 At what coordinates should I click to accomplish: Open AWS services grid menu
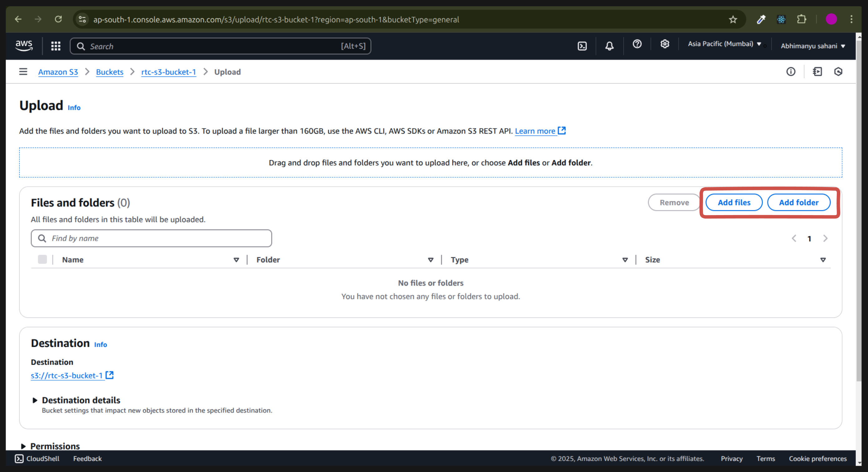[x=56, y=46]
